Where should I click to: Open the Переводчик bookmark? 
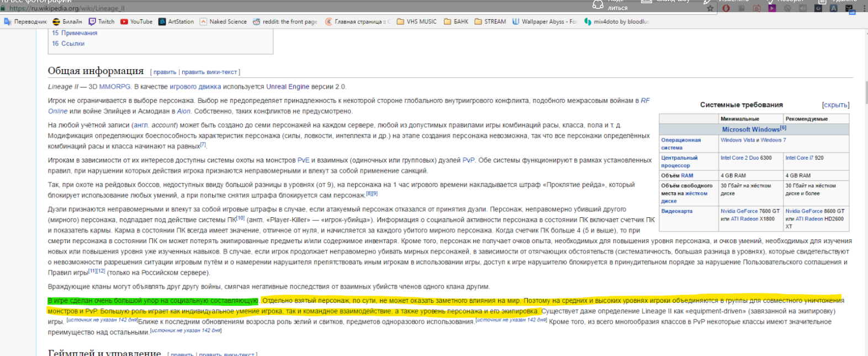25,22
